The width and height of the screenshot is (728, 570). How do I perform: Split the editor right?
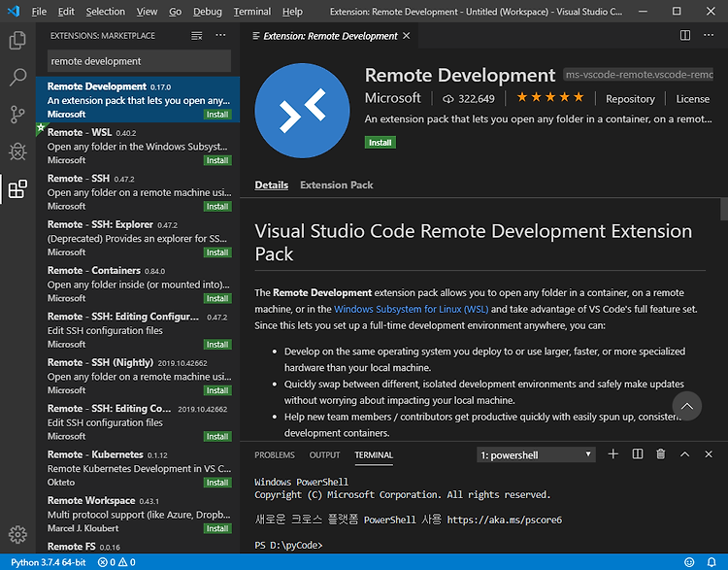point(685,35)
